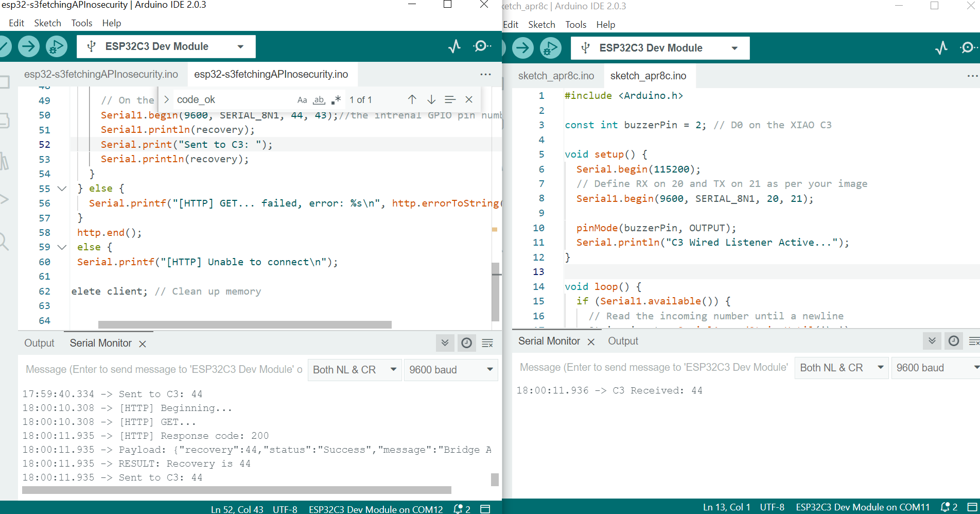Open Serial Monitor icon in right IDE toolbar

(x=968, y=48)
